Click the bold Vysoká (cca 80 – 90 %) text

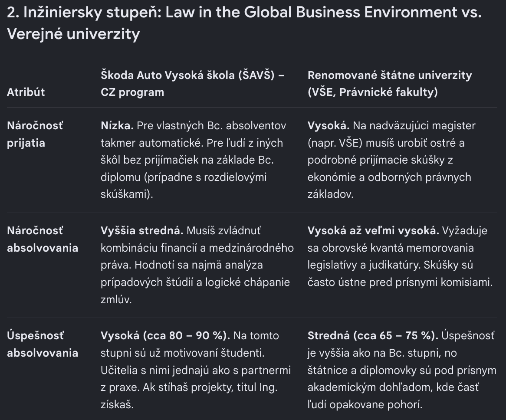point(165,336)
